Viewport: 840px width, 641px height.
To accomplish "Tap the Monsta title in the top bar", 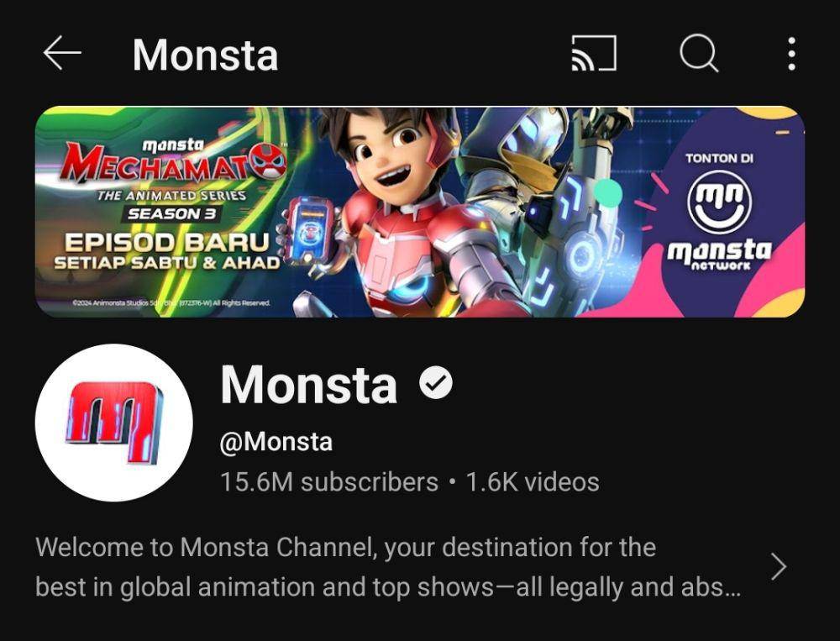I will [206, 55].
